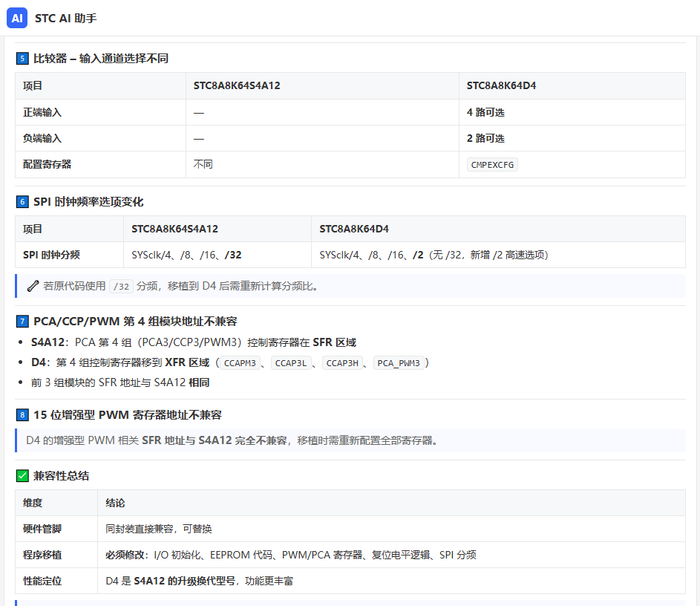Screen dimensions: 700x606
Task: Click the SPI 时钟分频 row label
Action: 51,255
